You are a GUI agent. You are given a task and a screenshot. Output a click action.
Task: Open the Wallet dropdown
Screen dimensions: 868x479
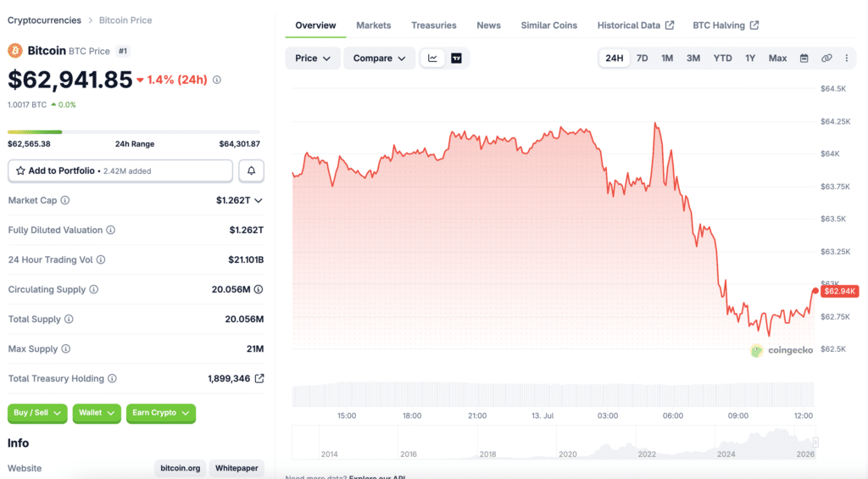coord(97,413)
